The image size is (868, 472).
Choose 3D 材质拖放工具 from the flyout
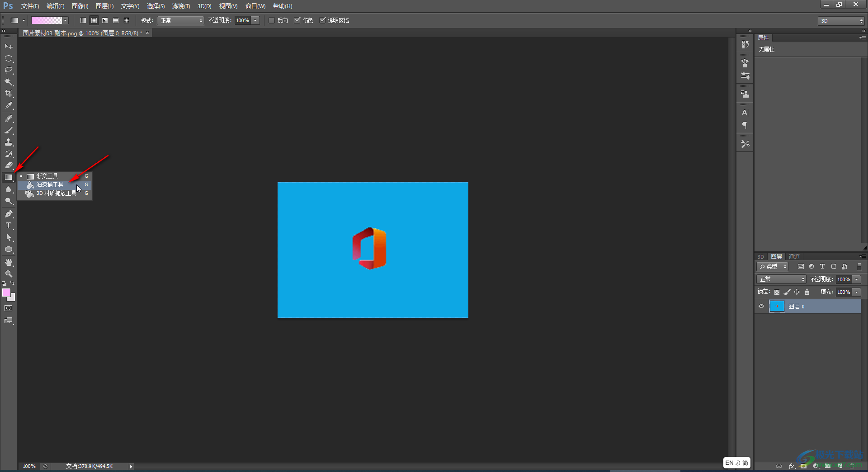55,193
